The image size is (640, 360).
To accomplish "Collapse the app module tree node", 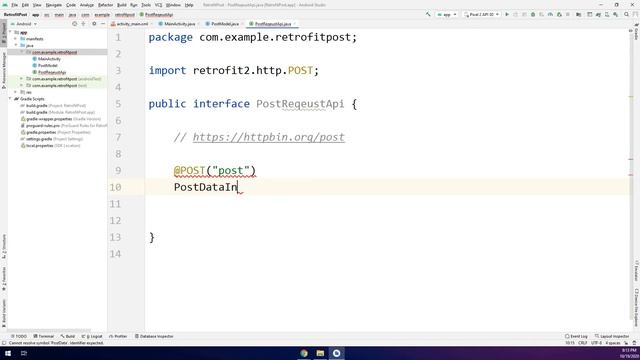I will click(x=11, y=32).
